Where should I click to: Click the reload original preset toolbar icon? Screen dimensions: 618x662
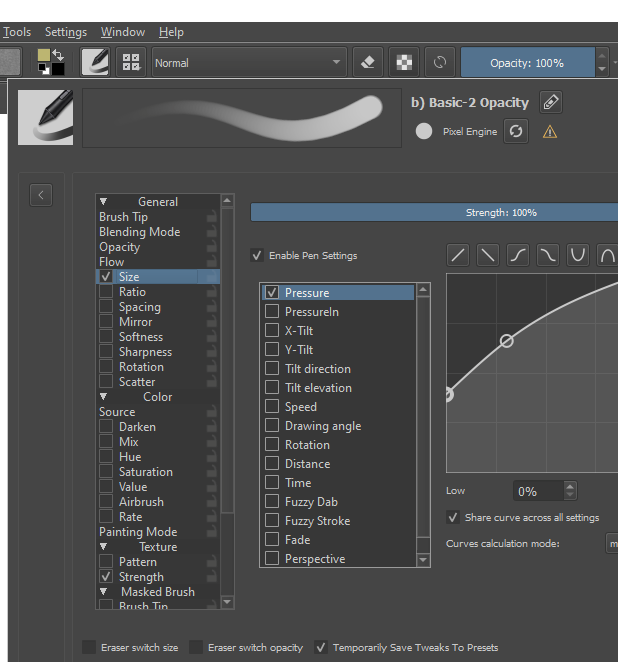point(440,62)
